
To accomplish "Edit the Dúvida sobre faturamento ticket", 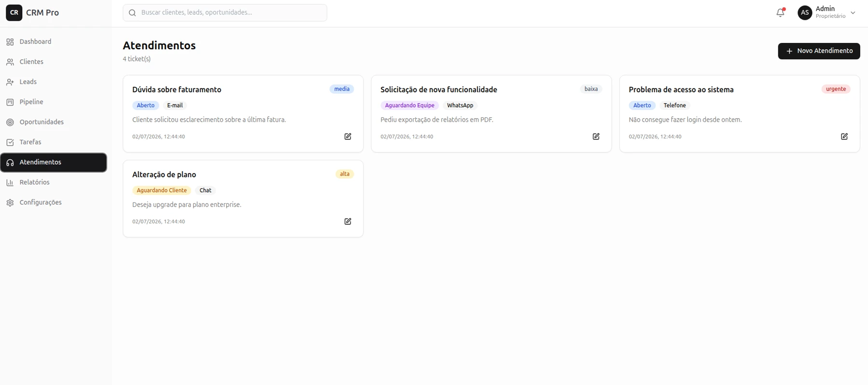I will [348, 137].
